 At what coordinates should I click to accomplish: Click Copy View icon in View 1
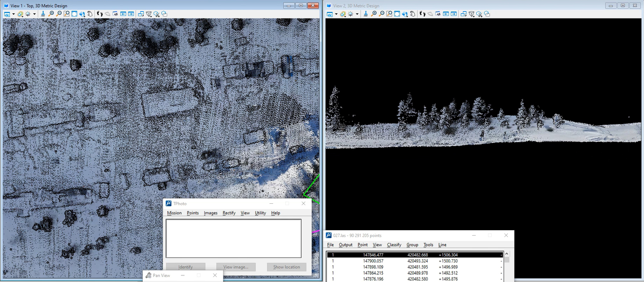(141, 14)
